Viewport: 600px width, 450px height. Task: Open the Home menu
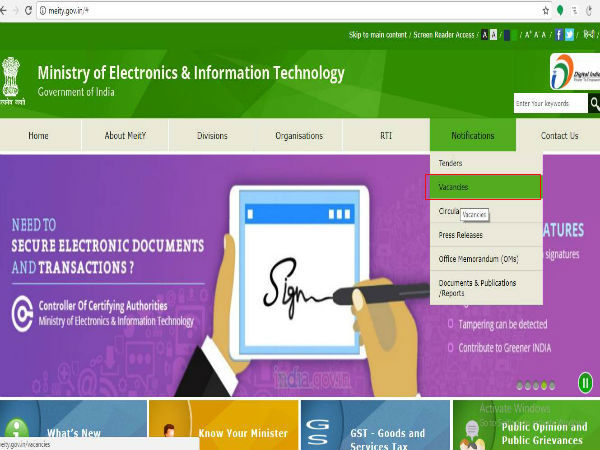(x=38, y=135)
